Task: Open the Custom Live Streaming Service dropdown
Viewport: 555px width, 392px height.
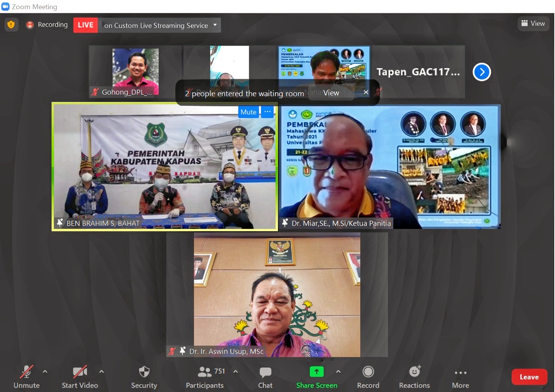Action: [215, 25]
